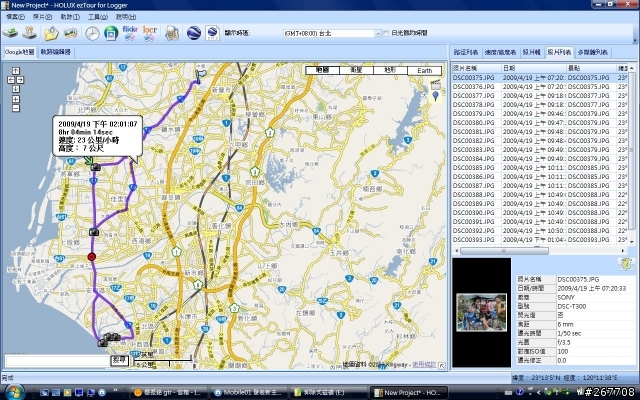Switch to the New Project HOLUX taskbar button

point(409,392)
